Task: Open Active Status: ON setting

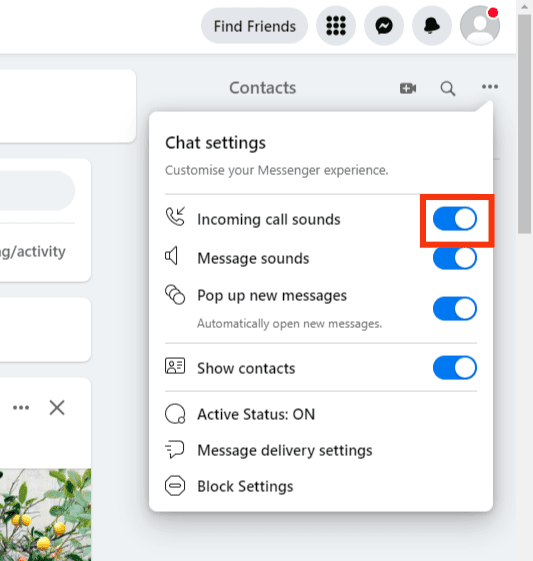Action: 321,414
